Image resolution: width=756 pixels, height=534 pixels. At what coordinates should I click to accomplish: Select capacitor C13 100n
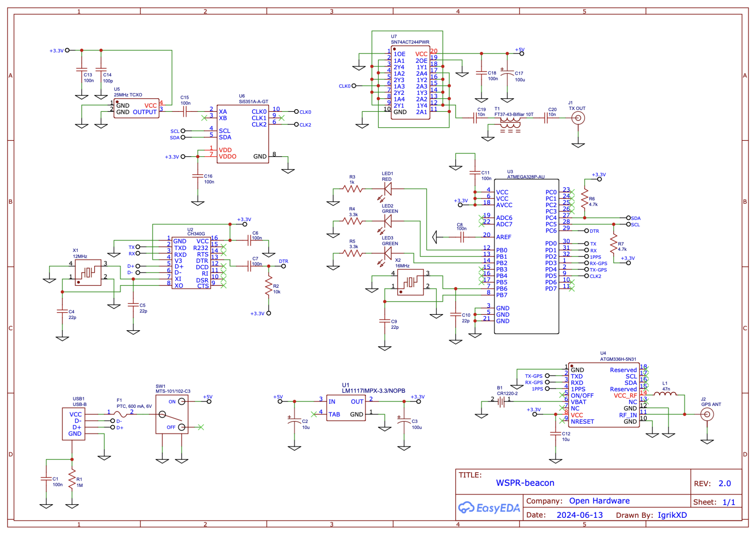82,69
